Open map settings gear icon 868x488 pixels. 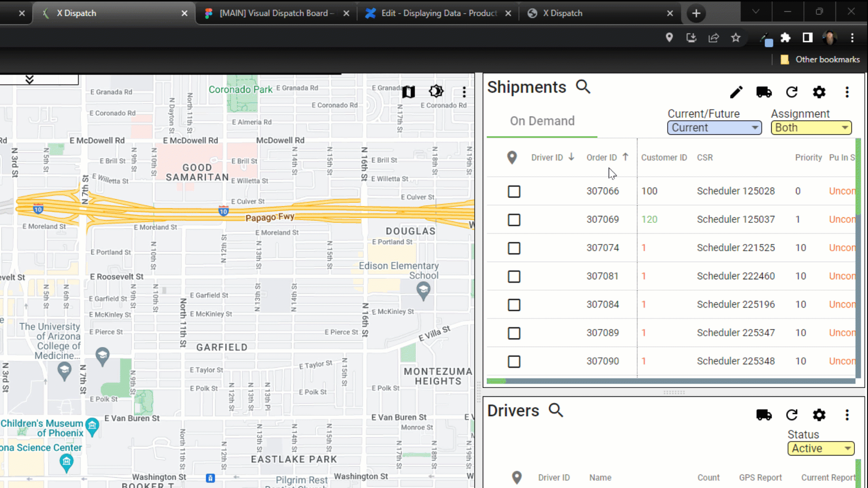[436, 92]
